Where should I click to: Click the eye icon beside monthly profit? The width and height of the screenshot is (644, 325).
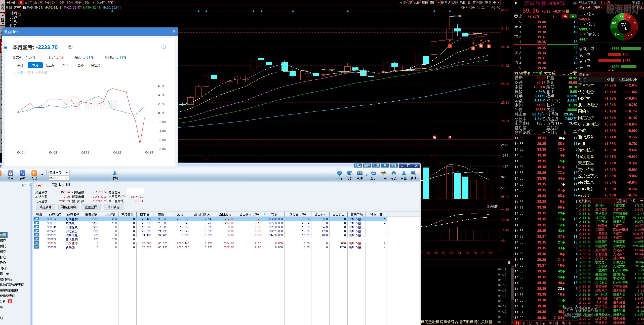coord(70,47)
